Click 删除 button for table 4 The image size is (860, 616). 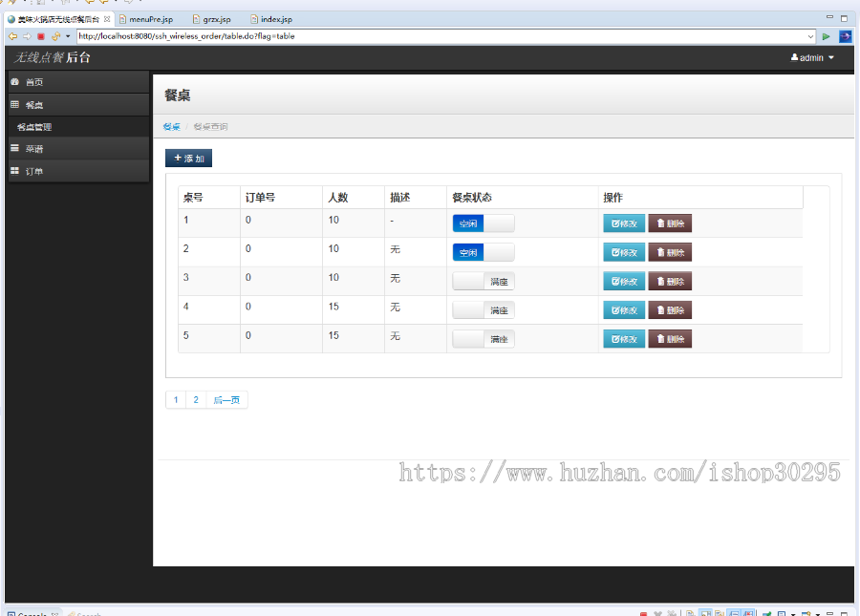(670, 310)
